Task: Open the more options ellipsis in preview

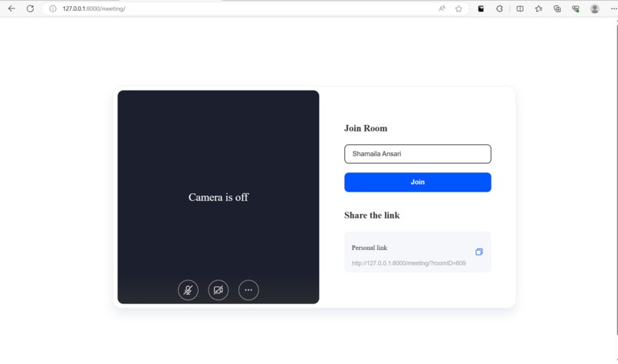Action: [x=248, y=290]
